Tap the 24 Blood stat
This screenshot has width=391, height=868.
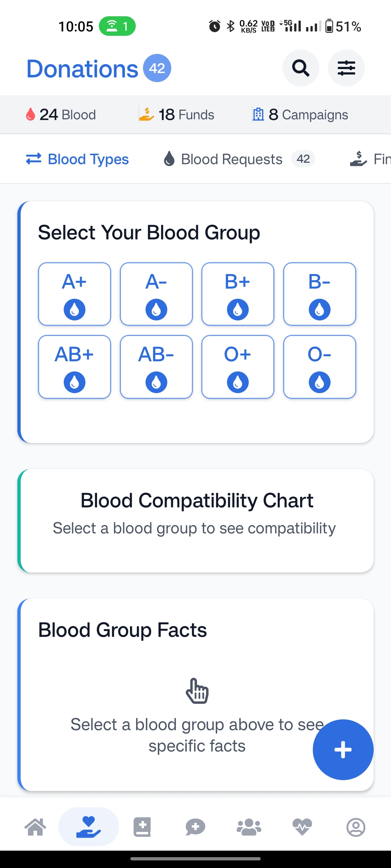point(61,115)
